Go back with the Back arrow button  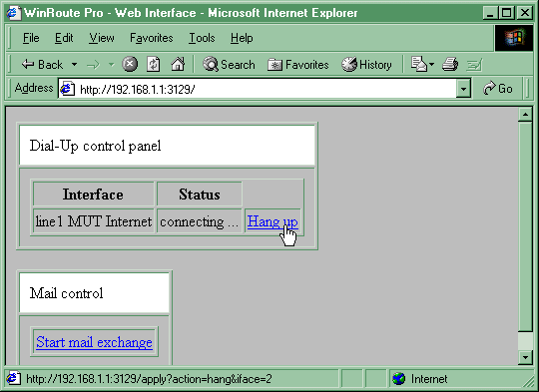(x=42, y=64)
